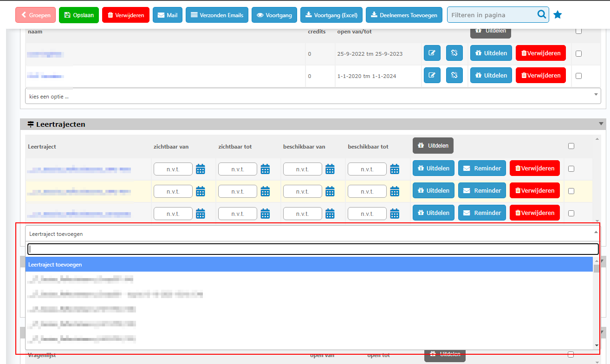Tick checkbox of first Leertraject row
Viewport: 610px width, 364px height.
point(571,169)
